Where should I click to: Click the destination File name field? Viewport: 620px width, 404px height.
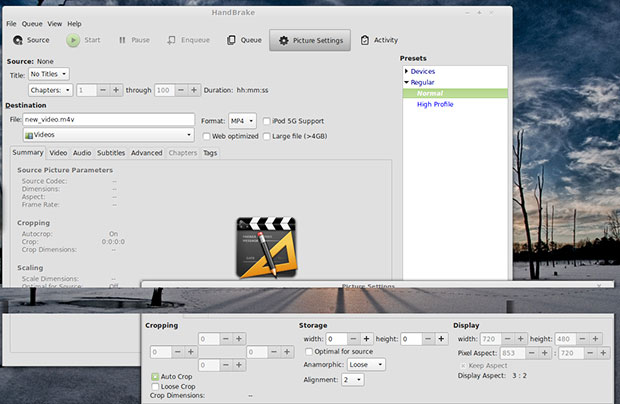[109, 119]
